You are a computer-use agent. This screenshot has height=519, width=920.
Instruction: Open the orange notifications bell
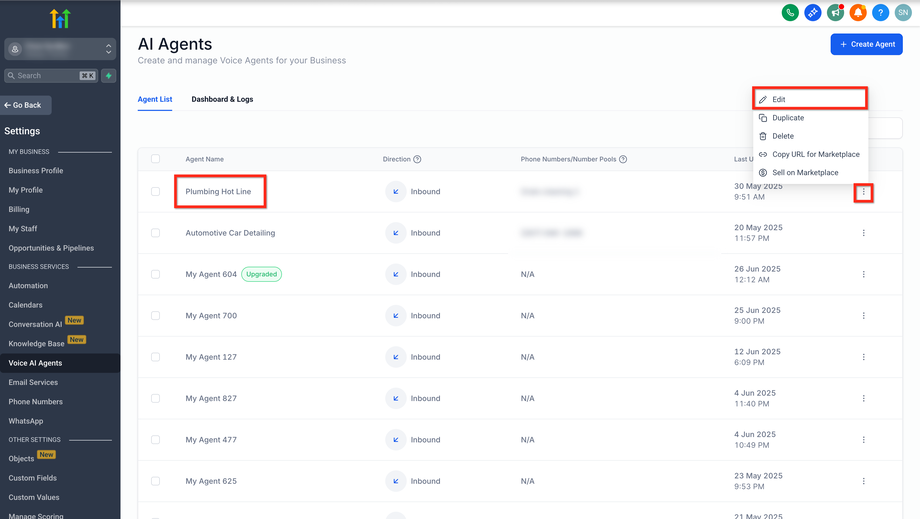pos(858,13)
